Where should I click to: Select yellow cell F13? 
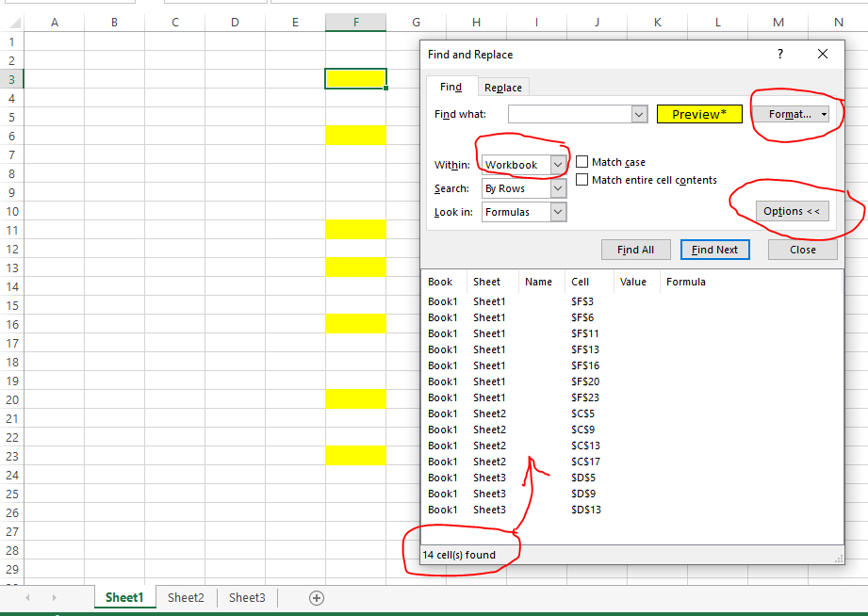(x=355, y=267)
